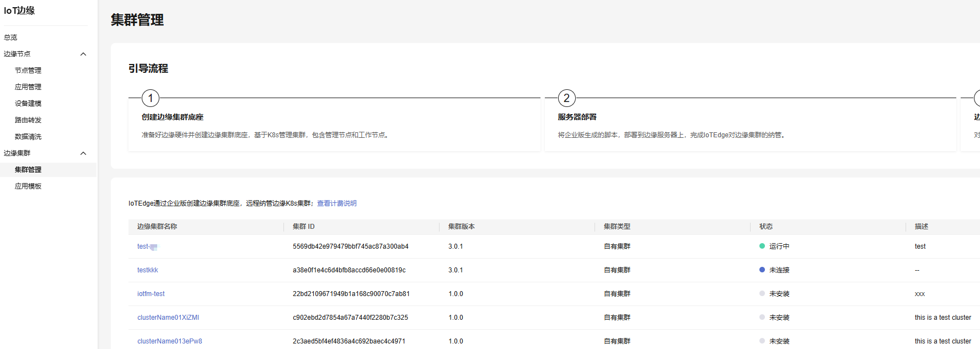The height and width of the screenshot is (349, 980).
Task: Collapse the 边缘集群 sidebar section chevron
Action: 83,153
